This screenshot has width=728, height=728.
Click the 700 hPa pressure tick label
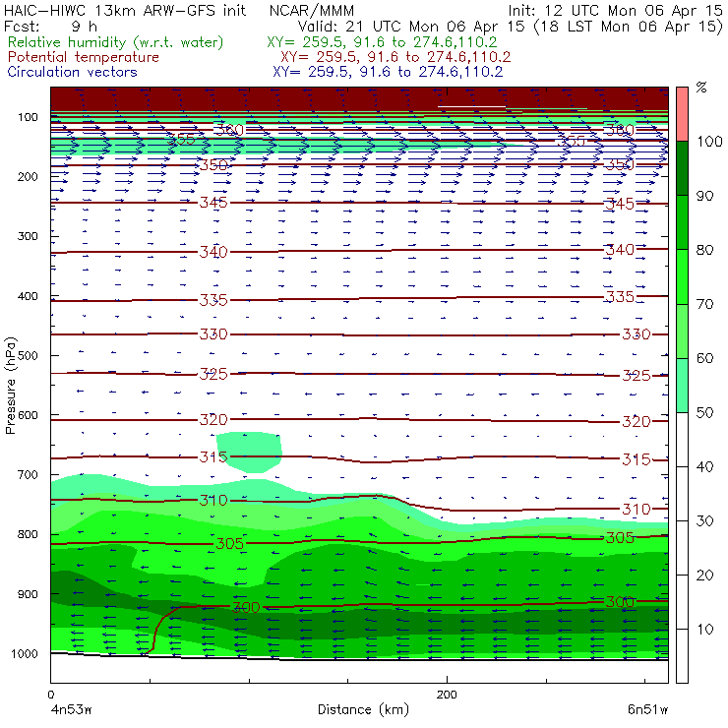tap(28, 474)
